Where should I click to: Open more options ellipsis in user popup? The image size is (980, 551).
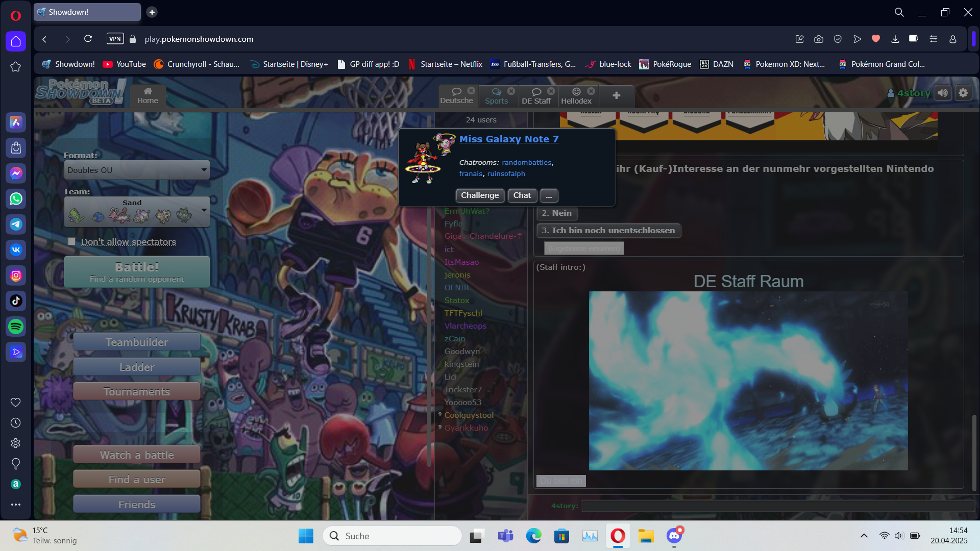coord(549,195)
